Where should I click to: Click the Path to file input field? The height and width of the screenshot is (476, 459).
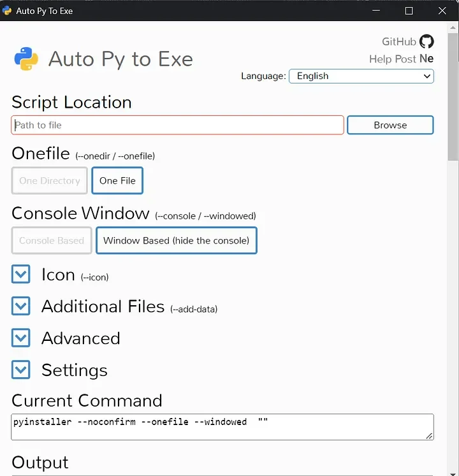177,125
